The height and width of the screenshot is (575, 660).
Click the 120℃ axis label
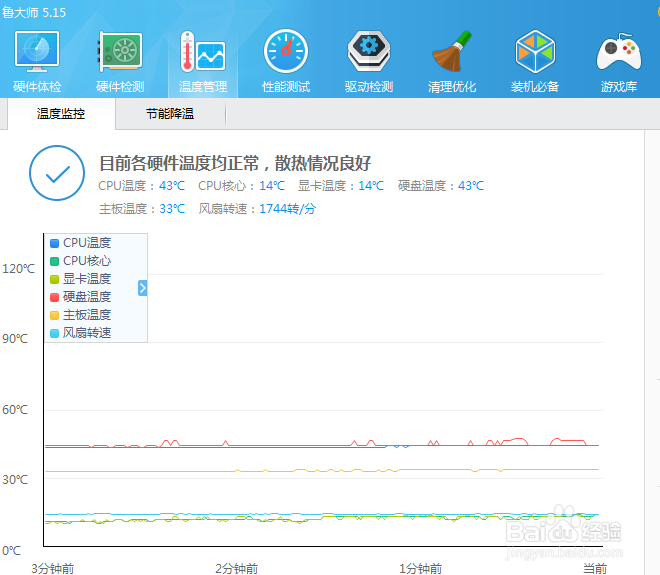[x=19, y=269]
